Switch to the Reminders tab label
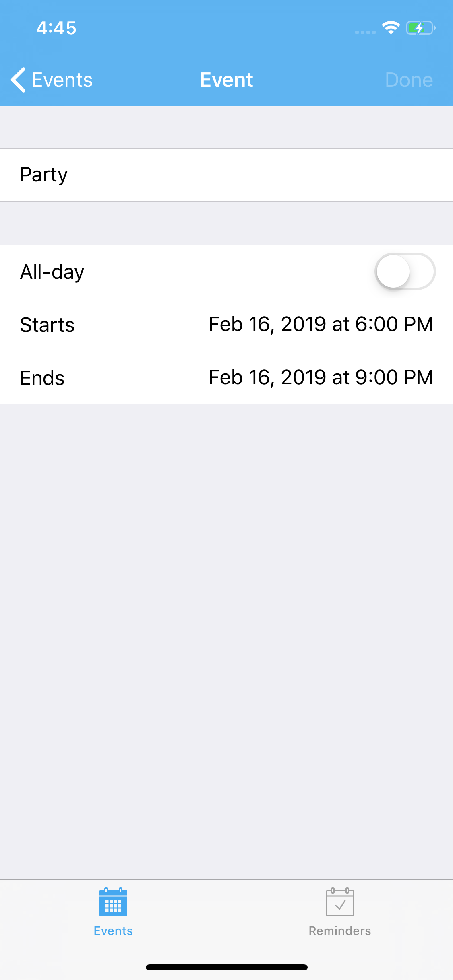Image resolution: width=453 pixels, height=980 pixels. pyautogui.click(x=340, y=931)
